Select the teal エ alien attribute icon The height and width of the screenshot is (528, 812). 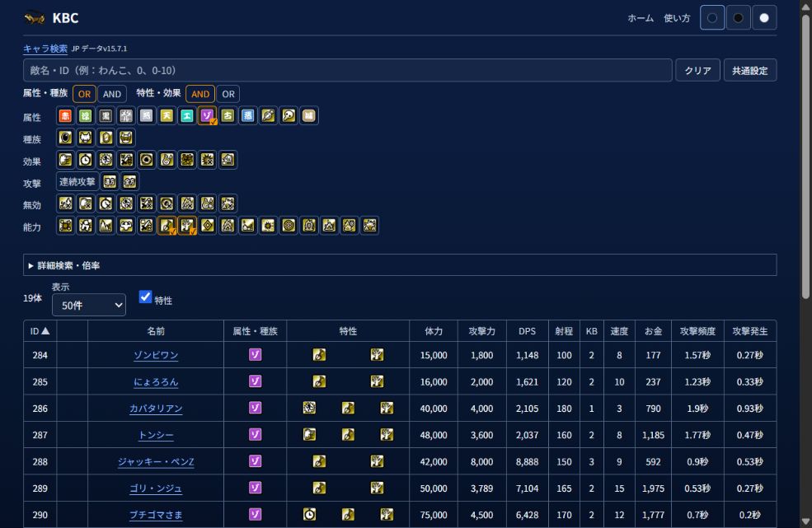coord(187,116)
